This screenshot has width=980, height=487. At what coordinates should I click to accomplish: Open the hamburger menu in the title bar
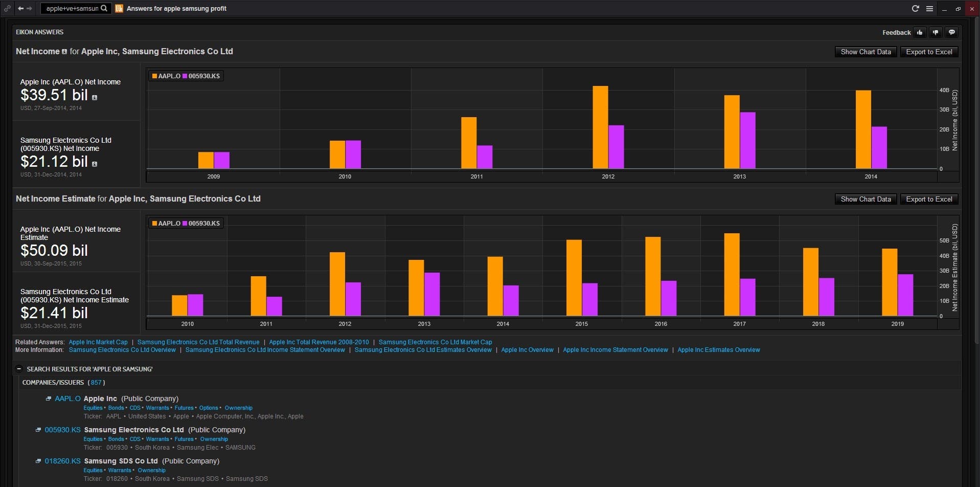click(930, 8)
